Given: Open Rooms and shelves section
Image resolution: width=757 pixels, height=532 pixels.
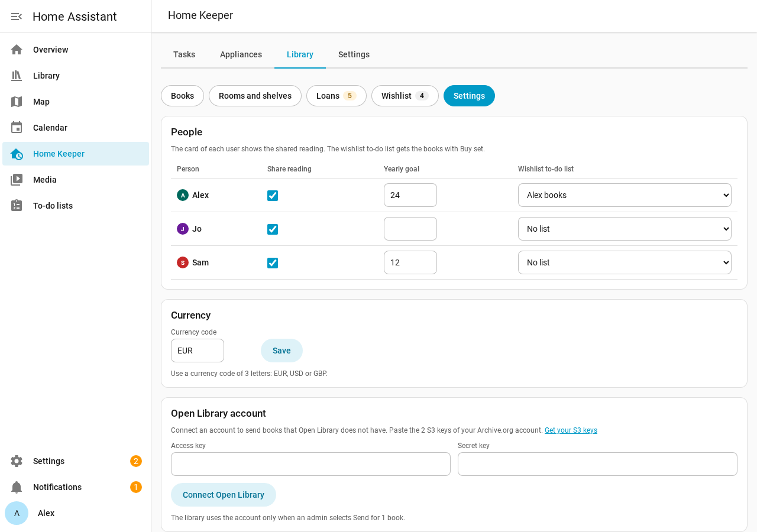Looking at the screenshot, I should pyautogui.click(x=255, y=96).
